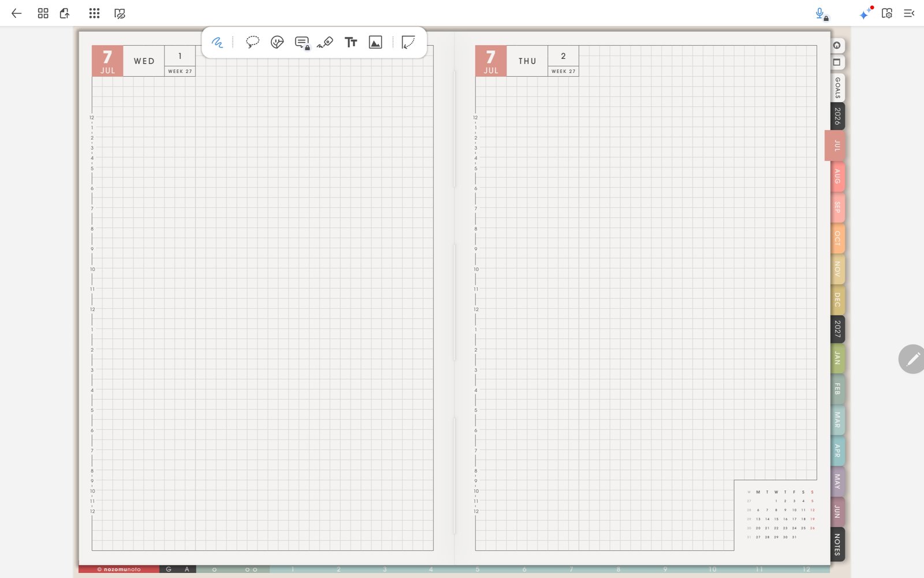Open the AI sparkle assistant

pos(866,13)
